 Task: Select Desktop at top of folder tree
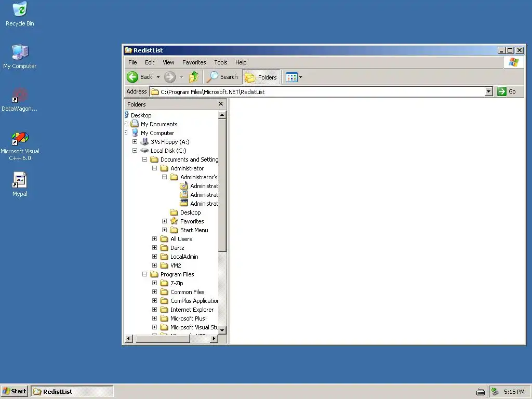pyautogui.click(x=141, y=115)
